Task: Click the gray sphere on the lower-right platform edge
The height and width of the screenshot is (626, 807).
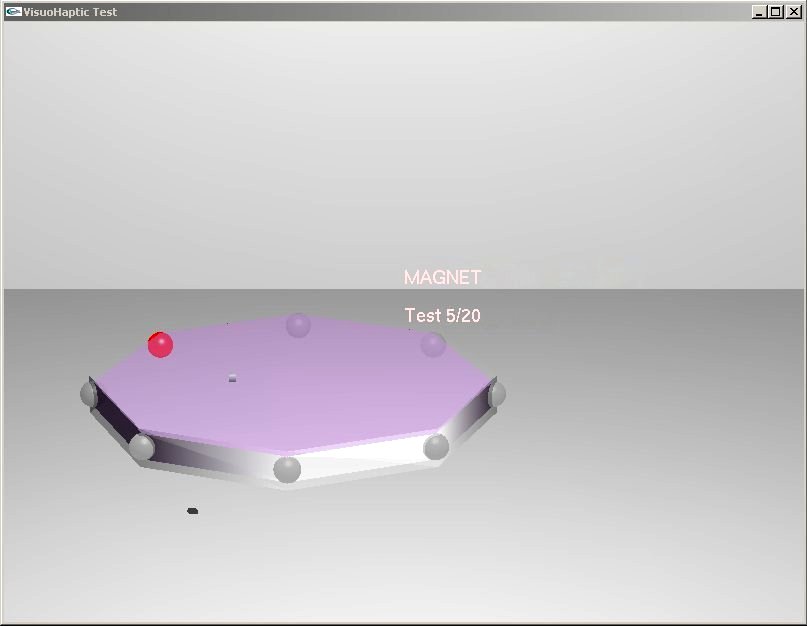Action: click(x=434, y=448)
